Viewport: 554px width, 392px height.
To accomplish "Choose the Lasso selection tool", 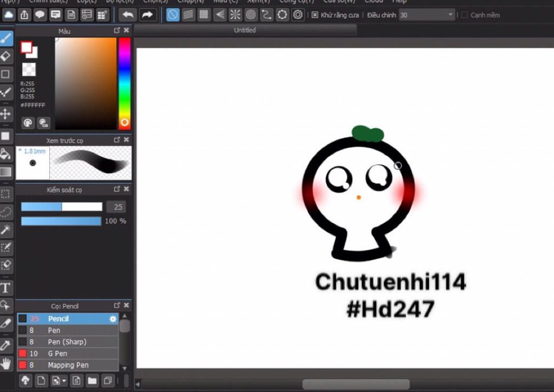I will pyautogui.click(x=5, y=212).
